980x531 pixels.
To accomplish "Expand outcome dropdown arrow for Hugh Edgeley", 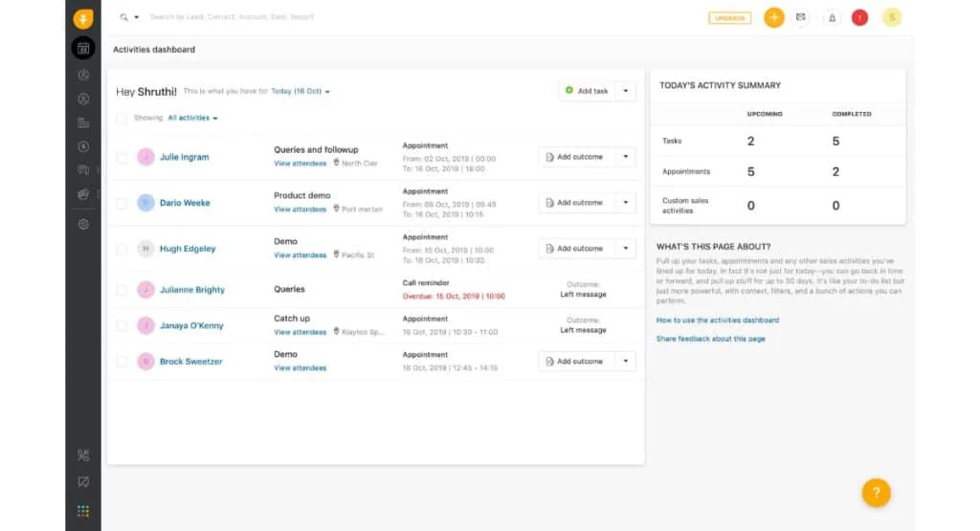I will 626,248.
